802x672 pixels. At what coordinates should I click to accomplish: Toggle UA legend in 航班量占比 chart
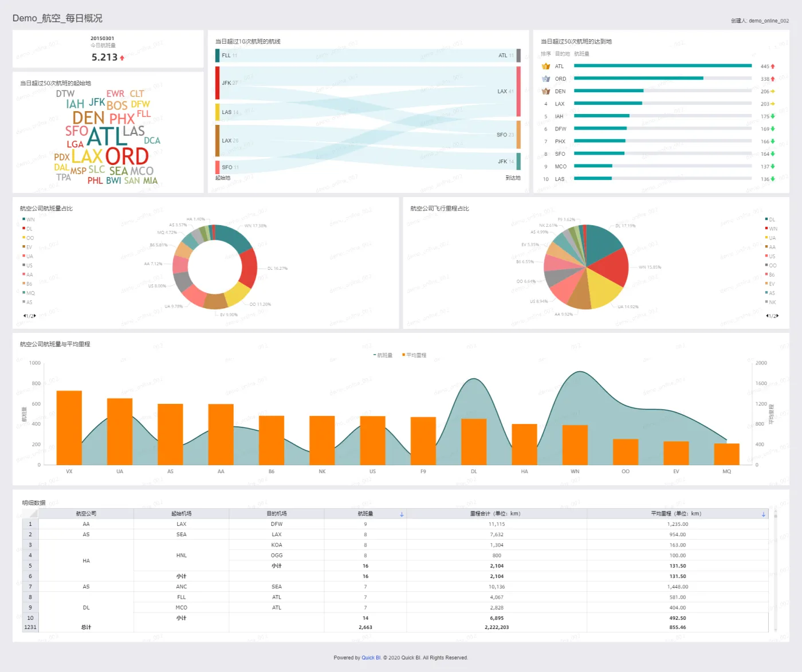click(27, 256)
